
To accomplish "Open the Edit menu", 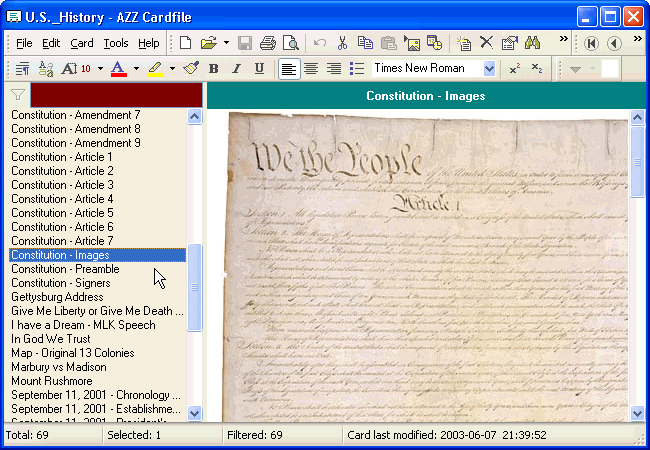I will (x=51, y=43).
